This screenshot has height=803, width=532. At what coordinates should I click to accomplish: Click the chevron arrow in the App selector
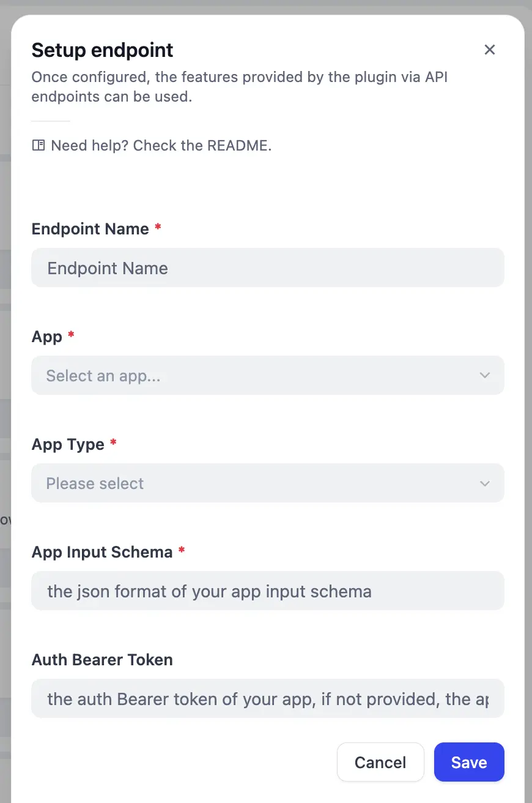pos(485,376)
